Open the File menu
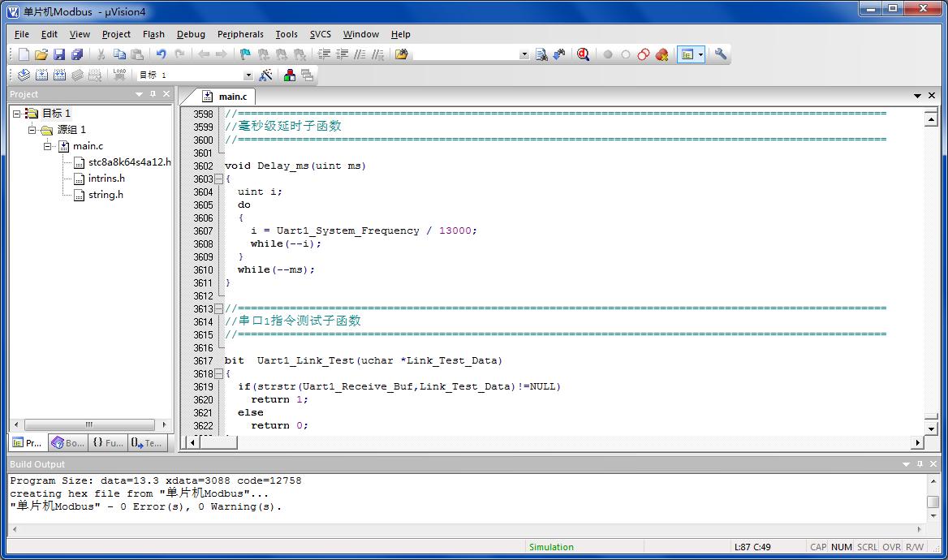Screen dimensions: 948x560 point(22,34)
